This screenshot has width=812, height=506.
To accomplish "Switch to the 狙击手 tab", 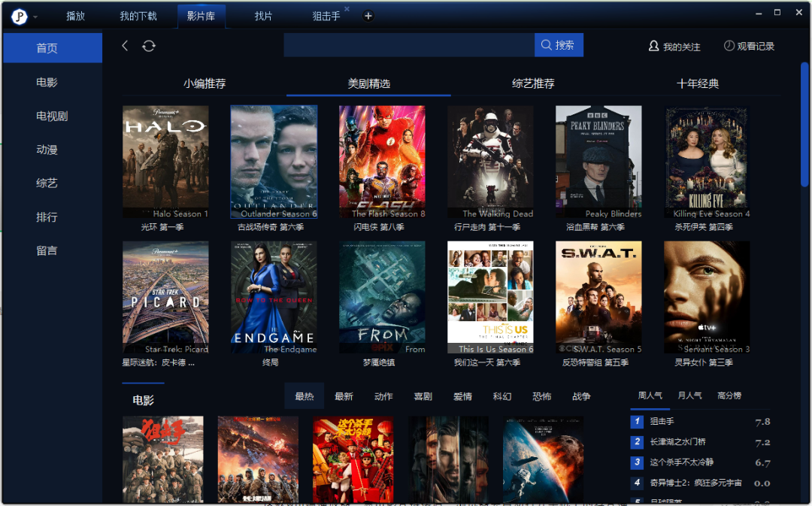I will click(x=326, y=16).
